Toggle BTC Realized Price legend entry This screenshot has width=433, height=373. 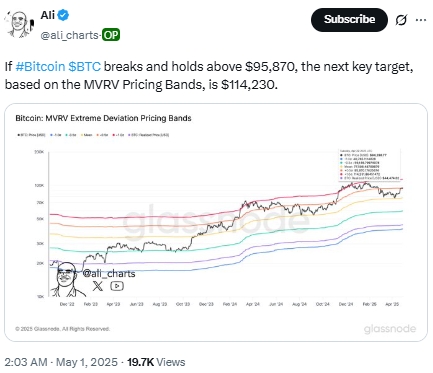148,135
